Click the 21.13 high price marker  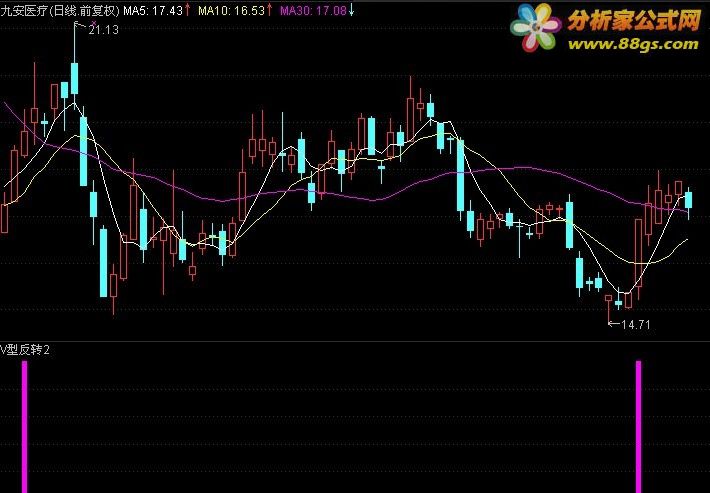point(103,30)
